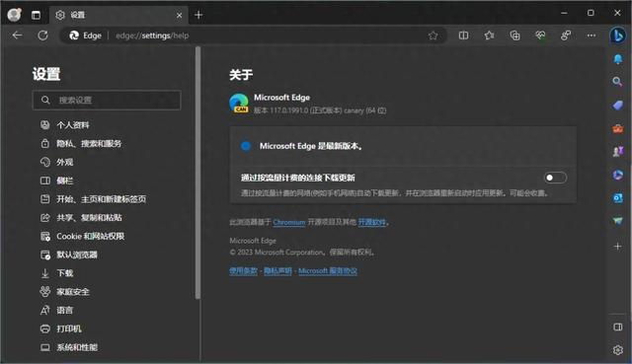
Task: Open the Tools briefcase sidebar icon
Action: 617,129
